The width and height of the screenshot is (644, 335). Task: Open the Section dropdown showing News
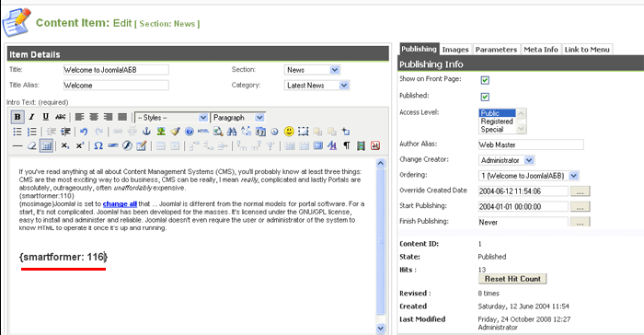312,70
